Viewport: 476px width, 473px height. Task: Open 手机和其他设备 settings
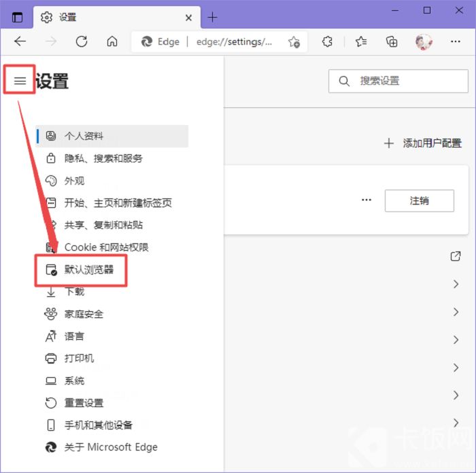(88, 425)
